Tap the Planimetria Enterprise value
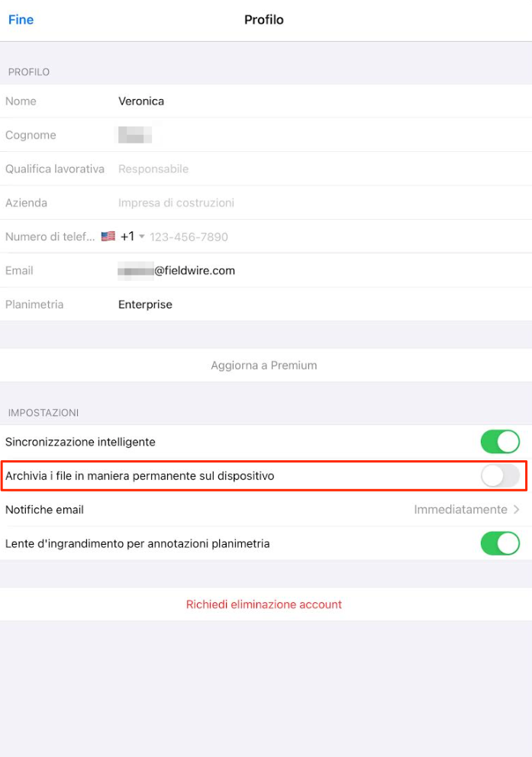Image resolution: width=532 pixels, height=757 pixels. pos(145,304)
